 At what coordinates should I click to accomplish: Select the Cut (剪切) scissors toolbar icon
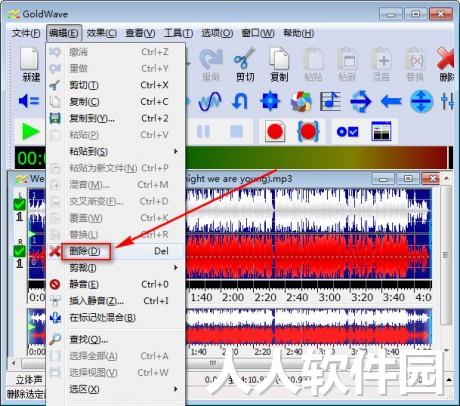pyautogui.click(x=245, y=65)
